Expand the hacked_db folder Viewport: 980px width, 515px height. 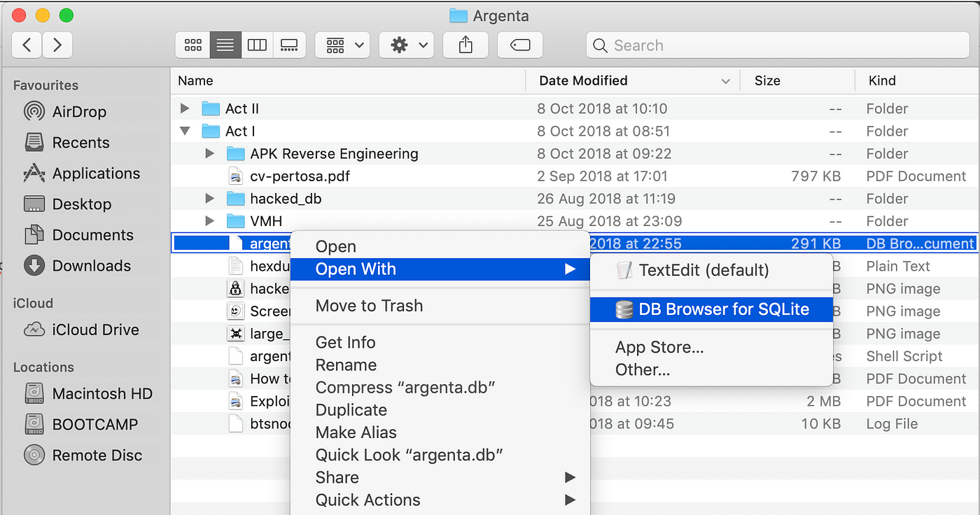click(209, 199)
